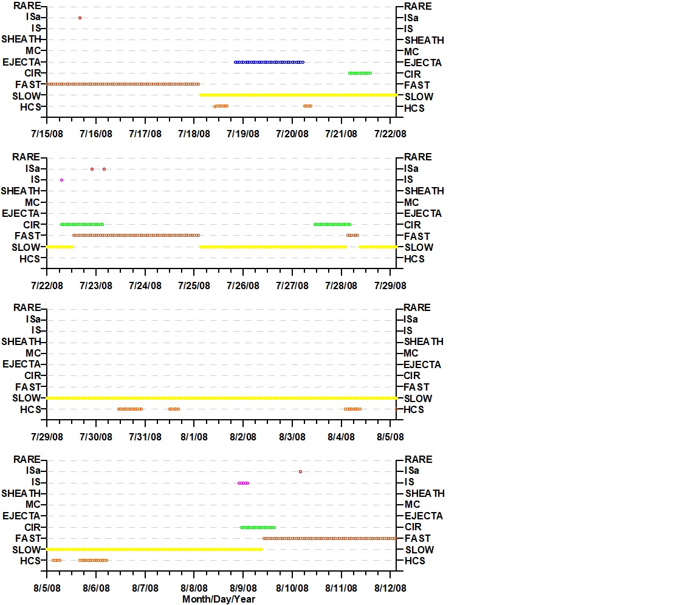Click the 7/20/08 date label
This screenshot has height=605, width=700.
click(x=292, y=134)
